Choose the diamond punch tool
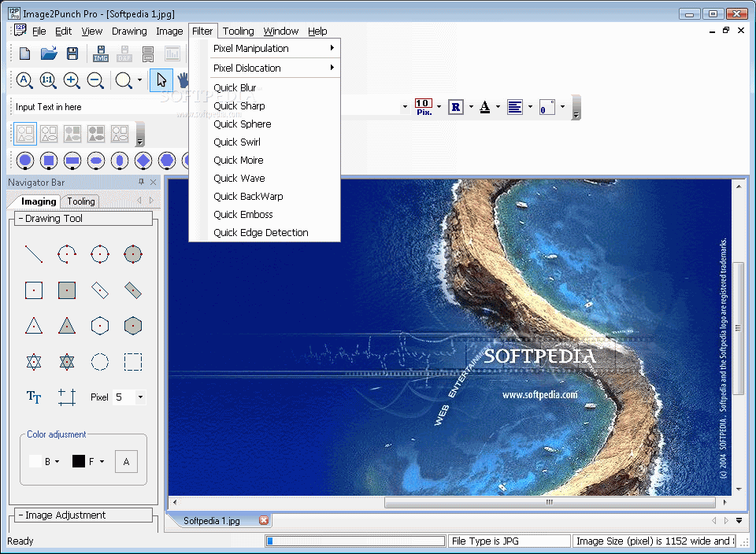The height and width of the screenshot is (554, 756). pyautogui.click(x=143, y=161)
